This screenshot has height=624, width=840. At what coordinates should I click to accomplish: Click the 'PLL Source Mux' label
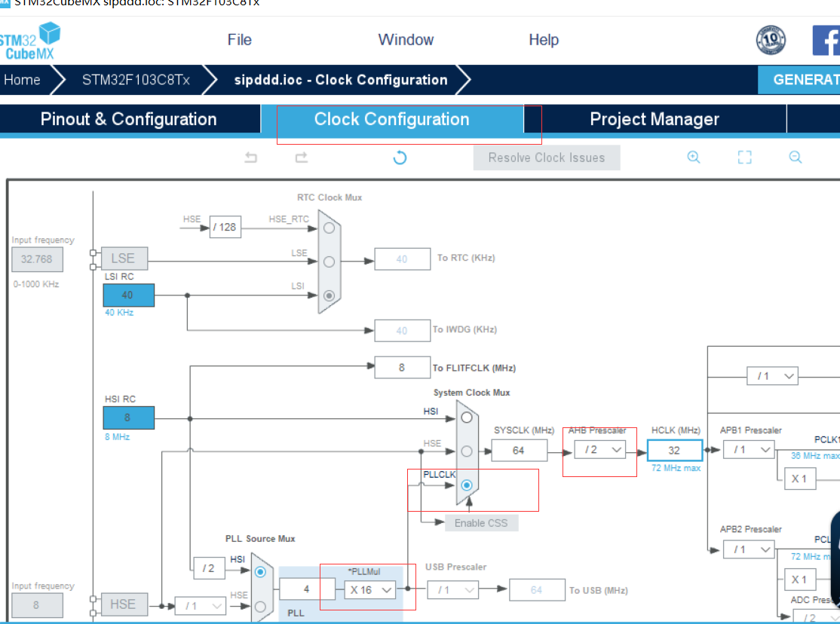point(260,539)
